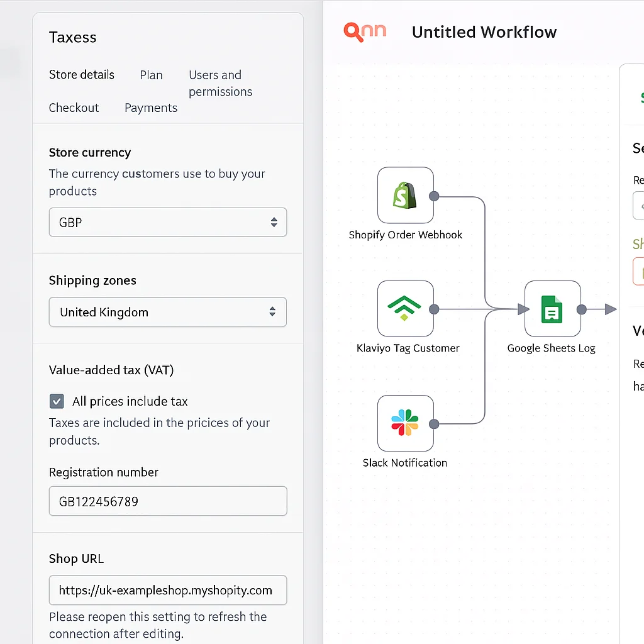
Task: Open the Users and permissions tab
Action: point(221,84)
